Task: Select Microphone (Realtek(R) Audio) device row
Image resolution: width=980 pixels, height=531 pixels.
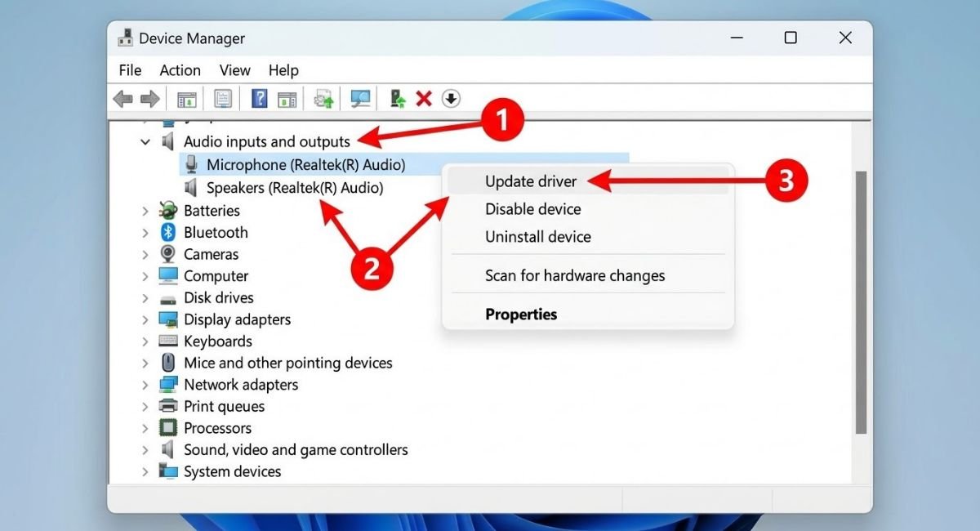Action: click(305, 164)
